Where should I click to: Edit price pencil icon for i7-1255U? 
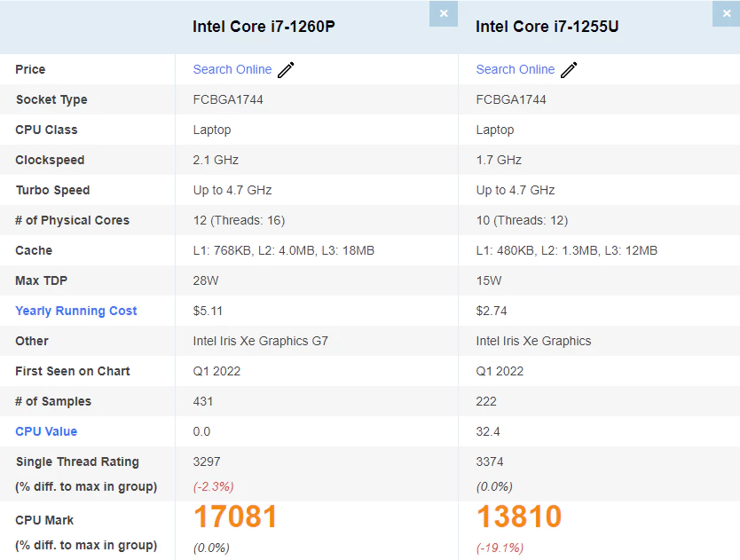point(569,70)
